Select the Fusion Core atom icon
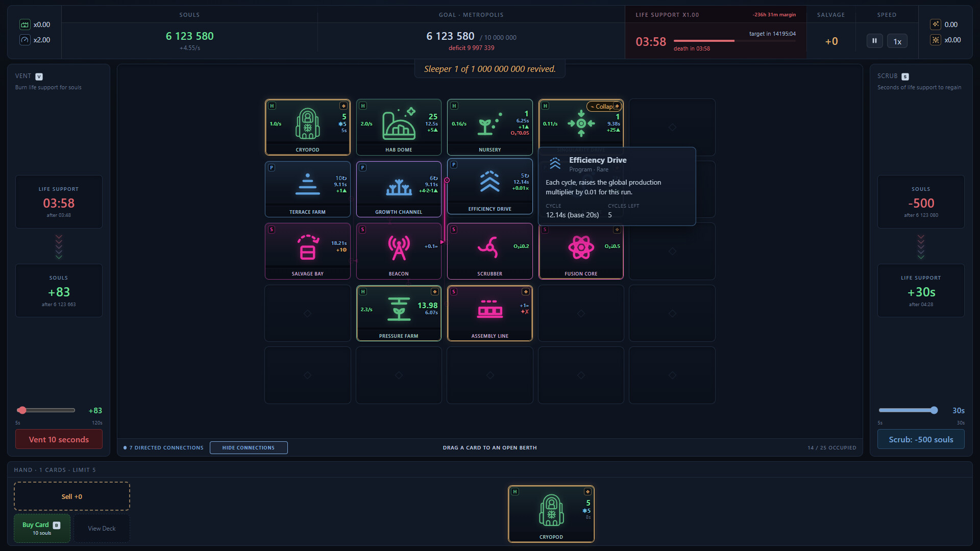This screenshot has width=980, height=551. (581, 247)
